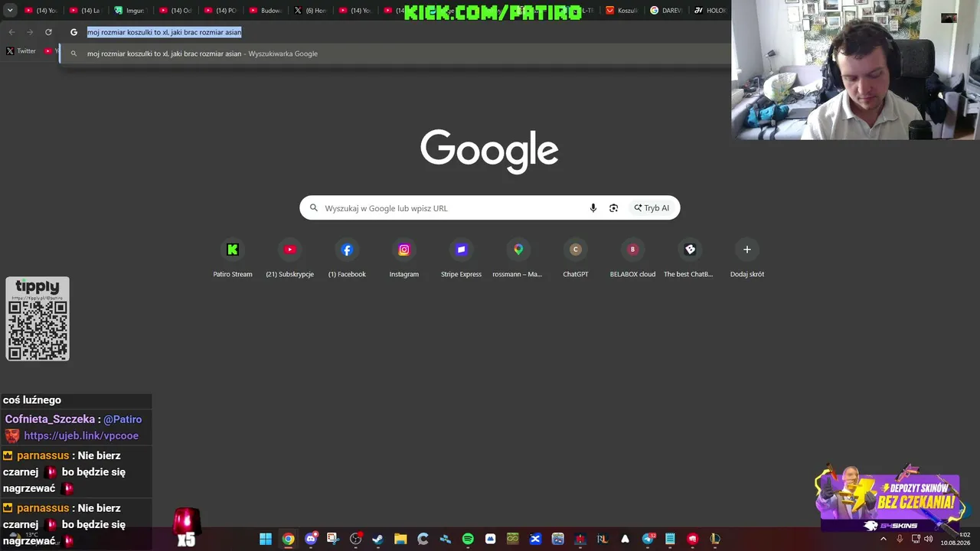Click the Chrome taskbar icon
Image resolution: width=980 pixels, height=551 pixels.
[288, 539]
